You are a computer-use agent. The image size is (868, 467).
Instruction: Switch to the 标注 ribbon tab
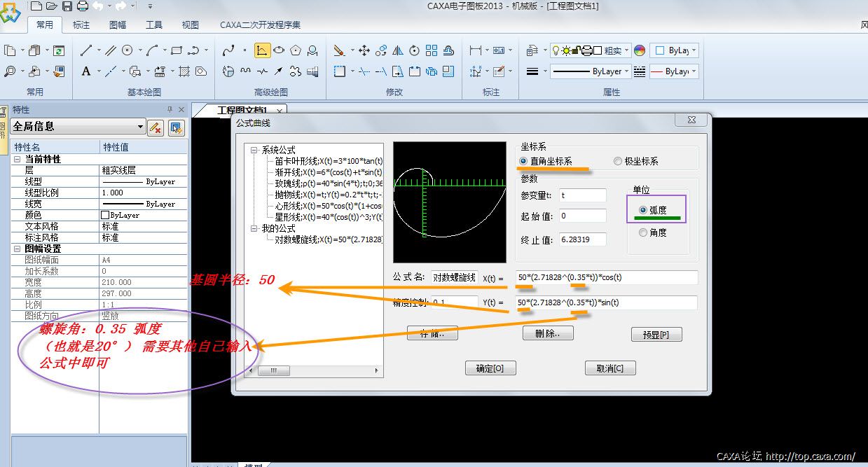(81, 25)
